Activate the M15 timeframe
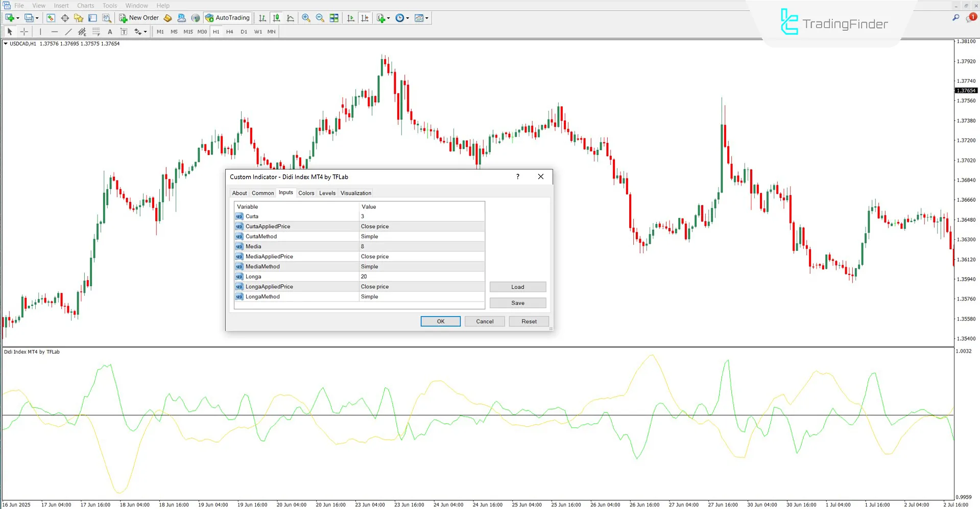 [x=187, y=31]
